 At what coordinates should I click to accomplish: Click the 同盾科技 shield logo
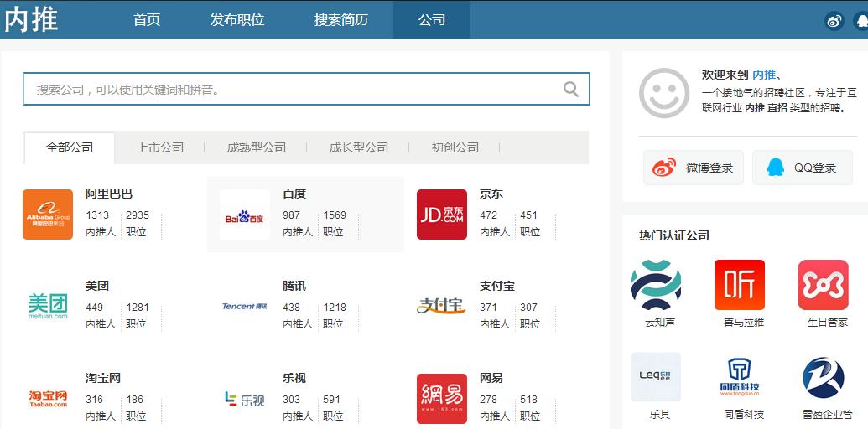(740, 377)
